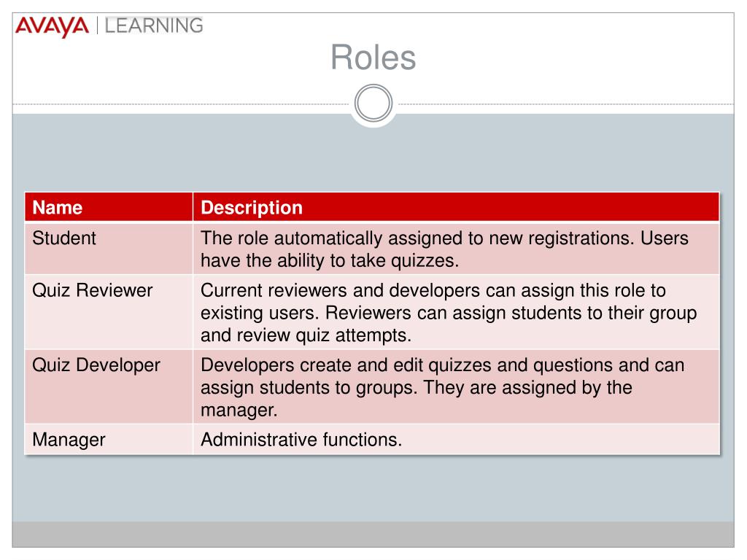This screenshot has width=747, height=560.
Task: Click the Avaya logo
Action: (x=52, y=27)
